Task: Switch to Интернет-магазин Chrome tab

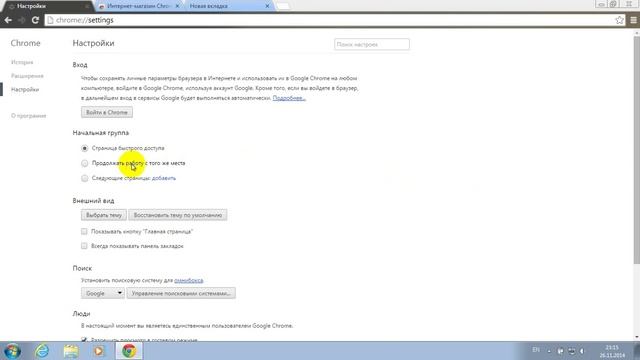Action: [138, 6]
